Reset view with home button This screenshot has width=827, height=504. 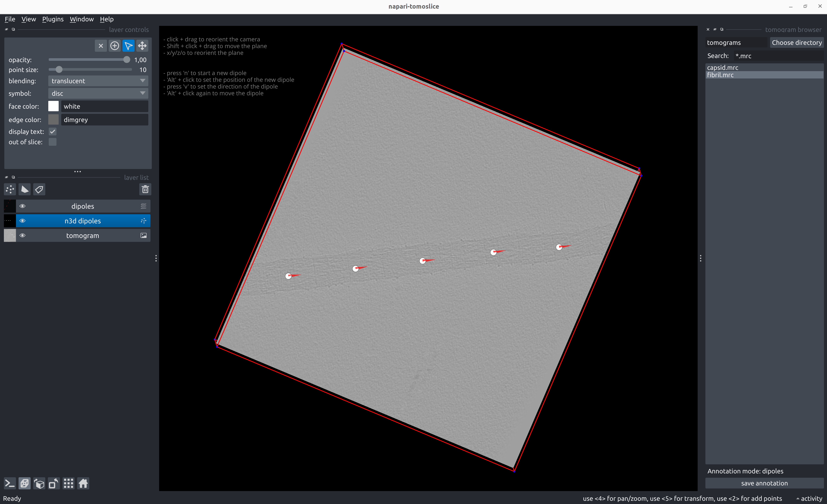(x=83, y=483)
